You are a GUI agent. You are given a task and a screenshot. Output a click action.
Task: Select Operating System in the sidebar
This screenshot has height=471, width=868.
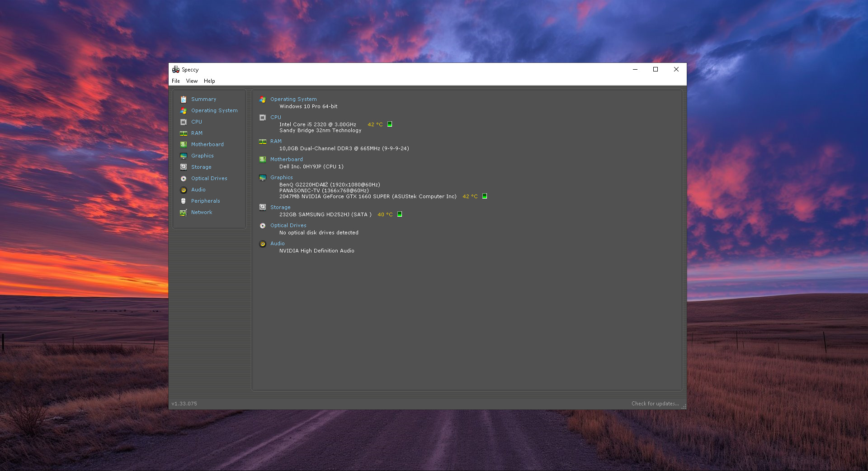coord(214,110)
